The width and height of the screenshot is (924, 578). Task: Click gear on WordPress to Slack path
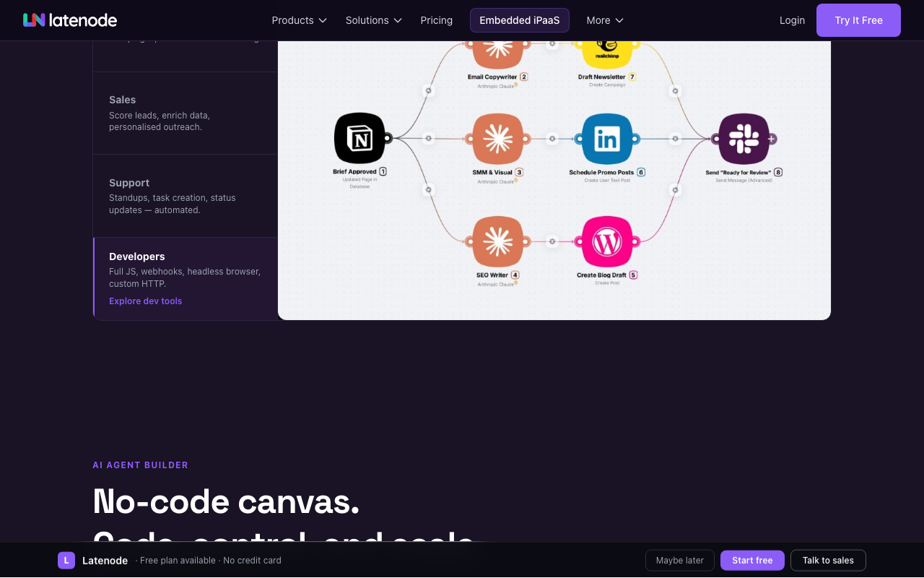675,190
